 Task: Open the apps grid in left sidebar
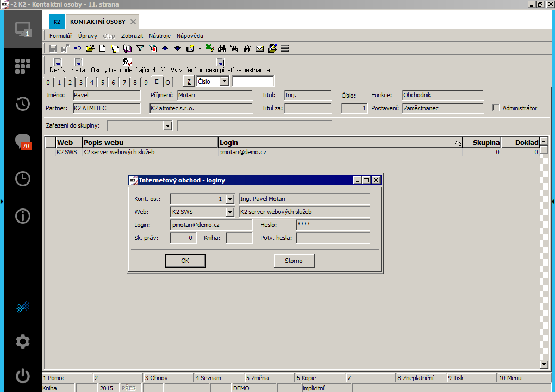coord(23,65)
